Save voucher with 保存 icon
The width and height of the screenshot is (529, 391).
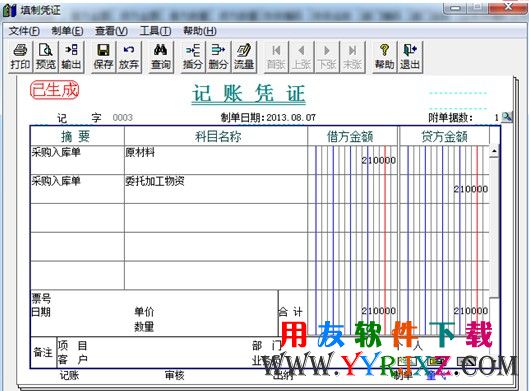coord(103,57)
